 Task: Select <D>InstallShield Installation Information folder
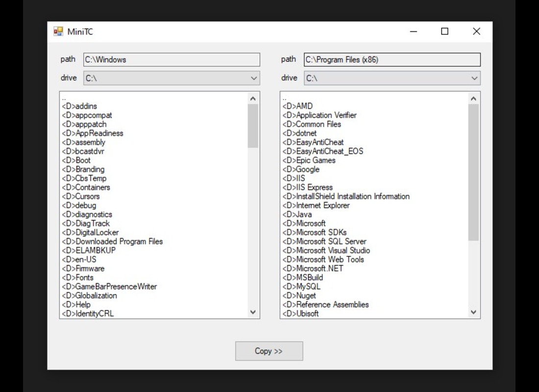(346, 196)
